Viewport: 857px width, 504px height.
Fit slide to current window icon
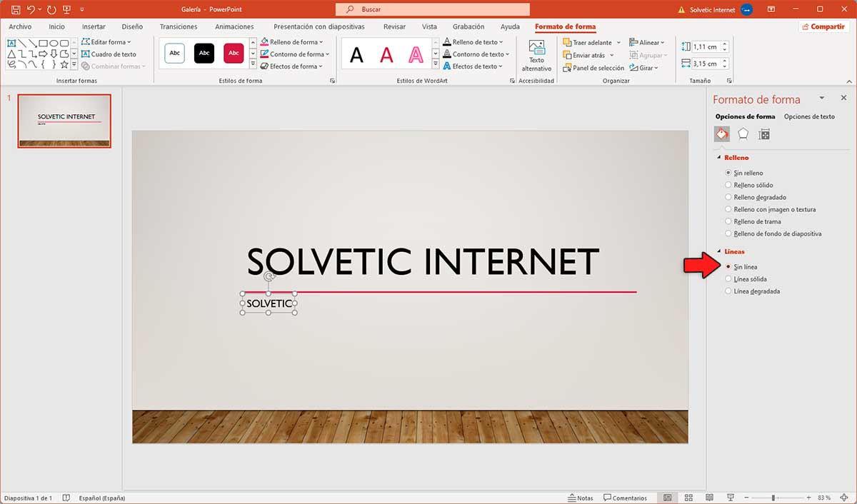[x=844, y=498]
